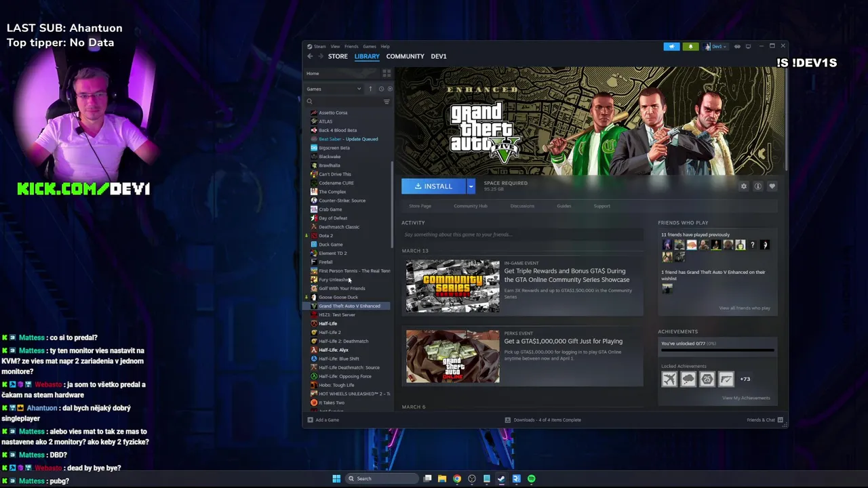868x488 pixels.
Task: Open the View menu
Action: [335, 47]
